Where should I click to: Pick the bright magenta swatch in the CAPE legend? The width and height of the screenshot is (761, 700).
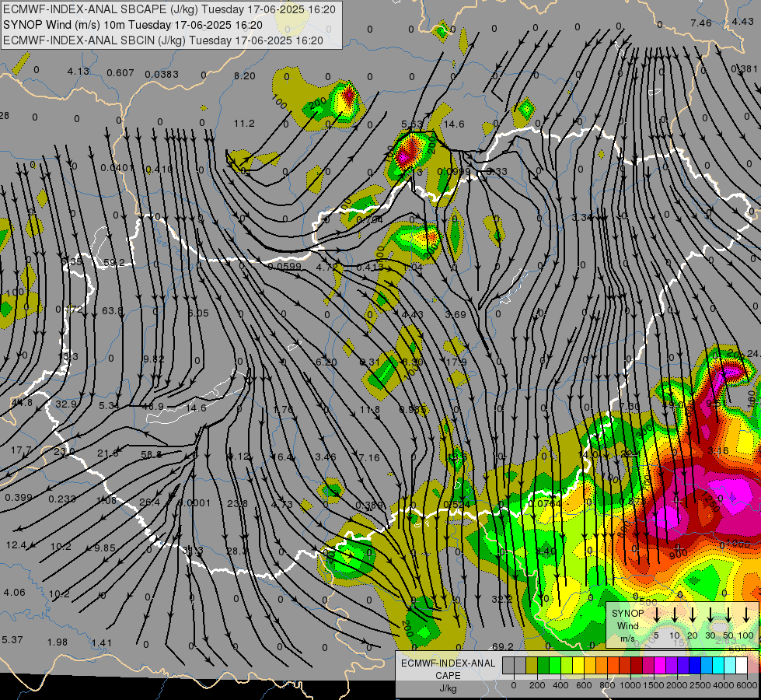click(660, 665)
